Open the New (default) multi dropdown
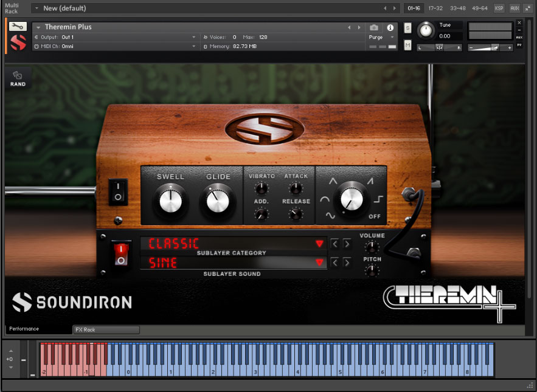This screenshot has width=537, height=392. click(x=36, y=9)
